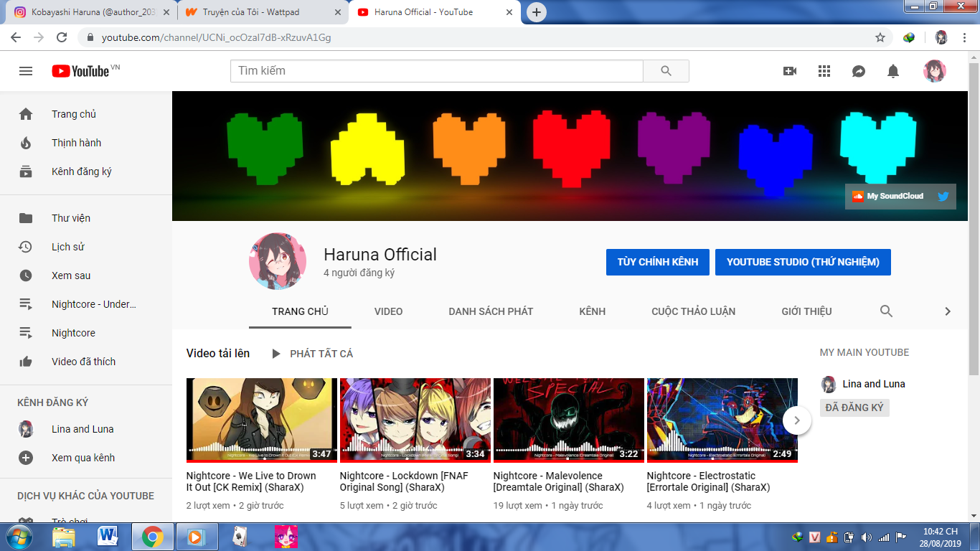Click Xem qua kênh plus icon
This screenshot has width=980, height=551.
pos(26,458)
